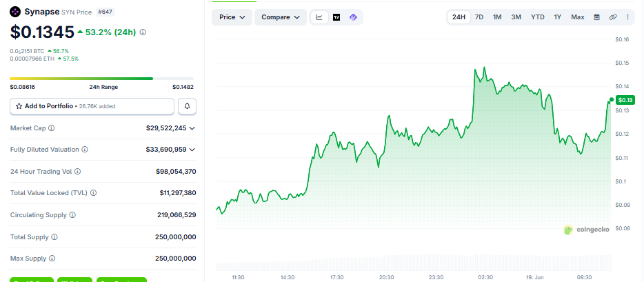Click the $98,054,370 trading volume value

tap(176, 171)
